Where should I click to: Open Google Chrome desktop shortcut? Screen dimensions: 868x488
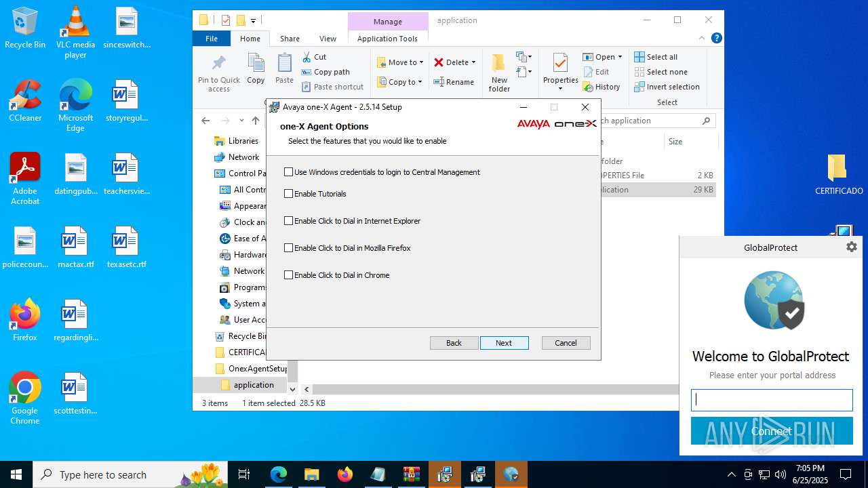(25, 398)
